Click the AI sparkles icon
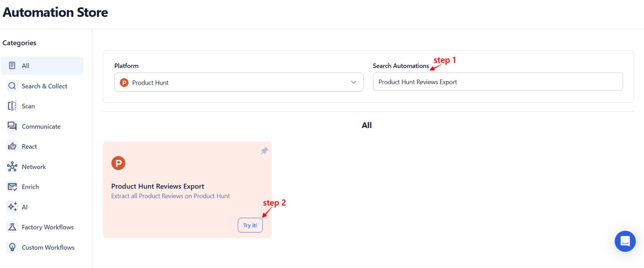 (12, 207)
